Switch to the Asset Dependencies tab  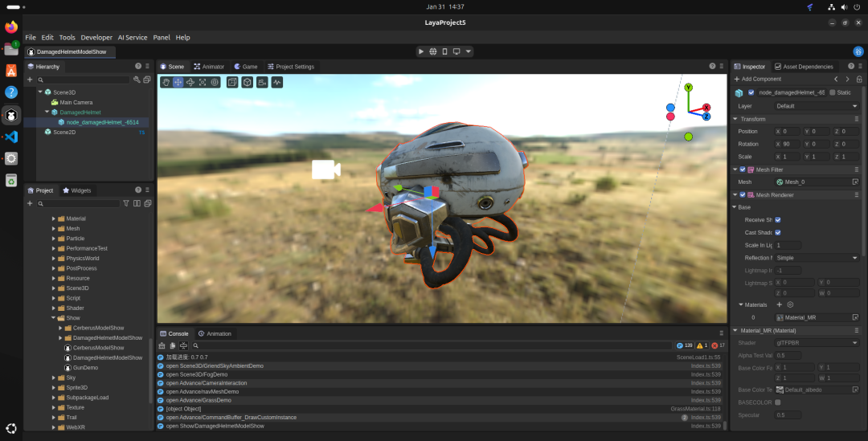[x=803, y=67]
